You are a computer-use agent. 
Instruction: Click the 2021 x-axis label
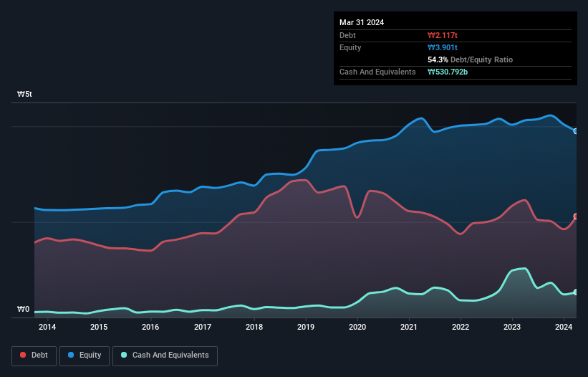pos(409,327)
